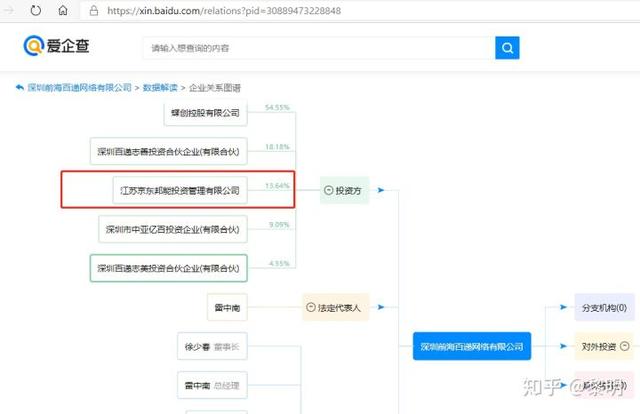This screenshot has width=640, height=414.
Task: Select 雷中南 legal representative node
Action: 227,307
